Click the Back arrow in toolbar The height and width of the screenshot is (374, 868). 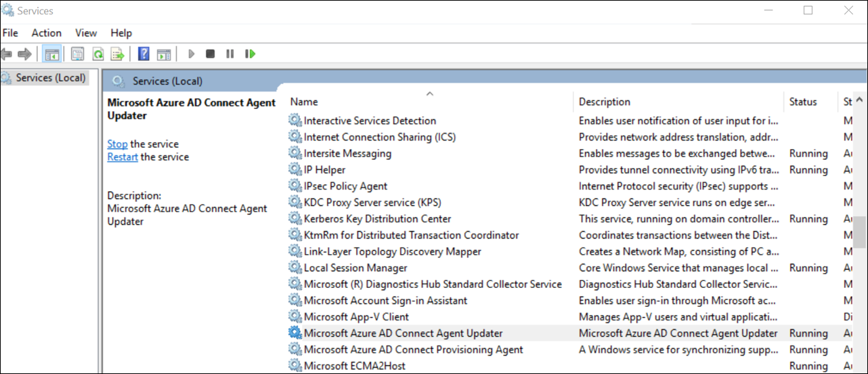coord(7,54)
